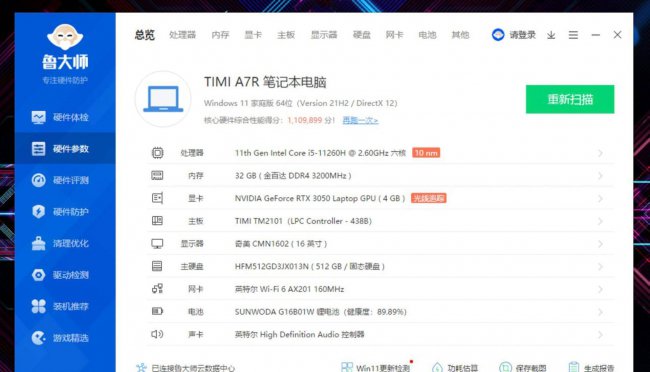Viewport: 650px width, 372px height.
Task: Click the RTX 3050 Laptop GPU text
Action: click(x=320, y=198)
